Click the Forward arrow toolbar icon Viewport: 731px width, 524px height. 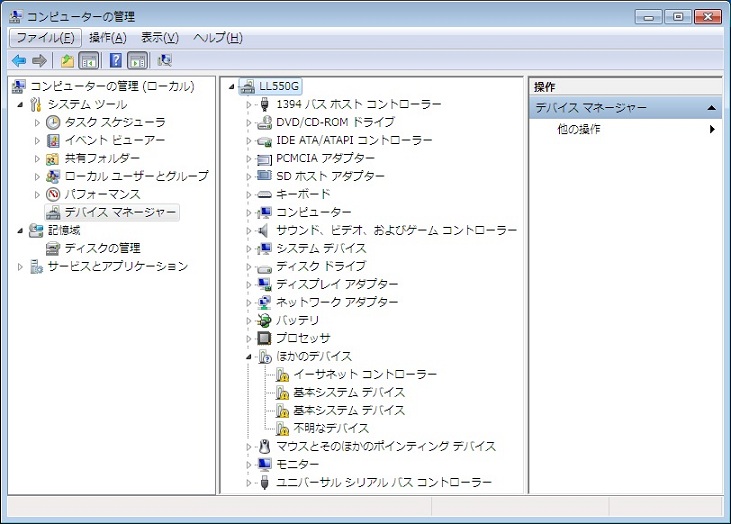click(x=39, y=61)
